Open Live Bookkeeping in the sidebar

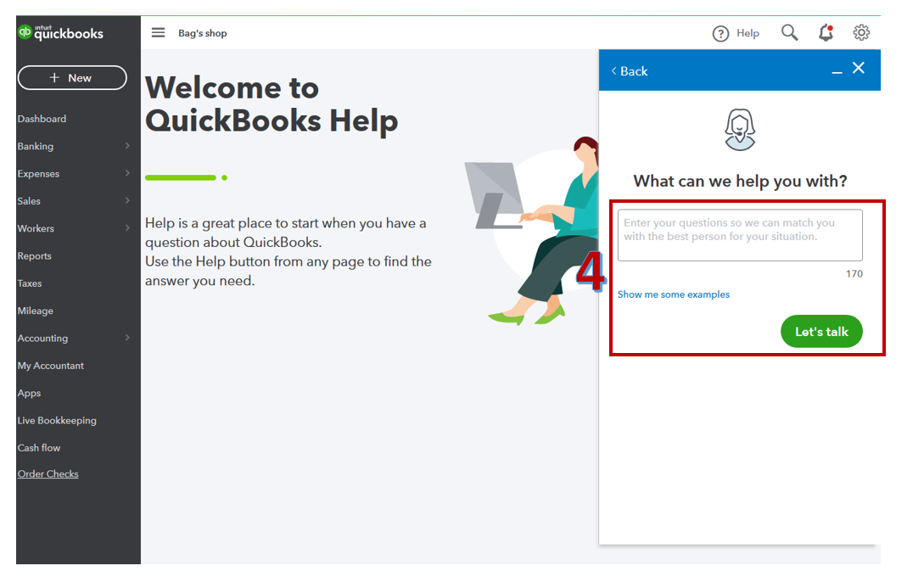click(x=57, y=420)
